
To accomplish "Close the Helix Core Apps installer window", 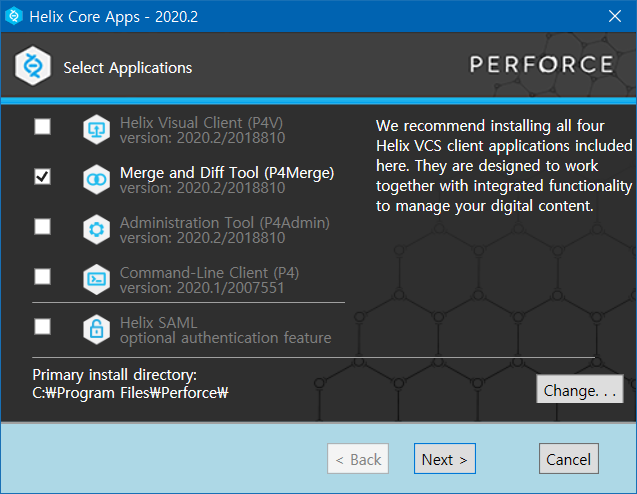I will [x=615, y=16].
